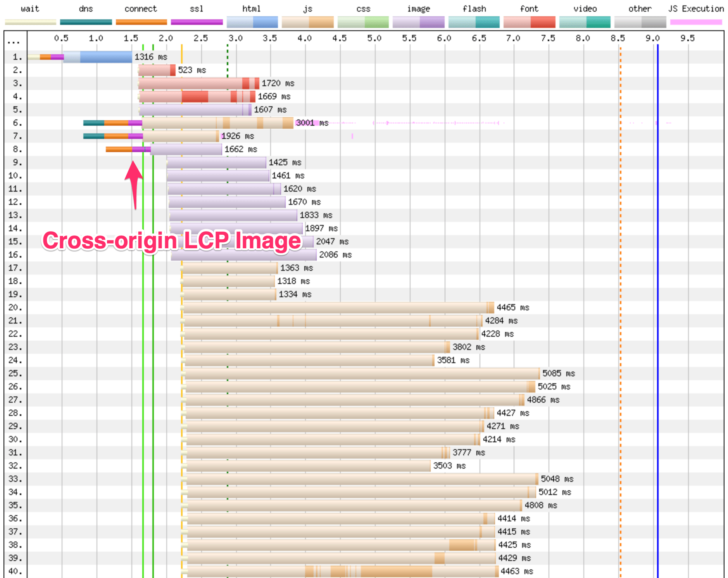Screen dimensions: 728x578
Task: Click the pink JS Execution legend bar
Action: (696, 22)
